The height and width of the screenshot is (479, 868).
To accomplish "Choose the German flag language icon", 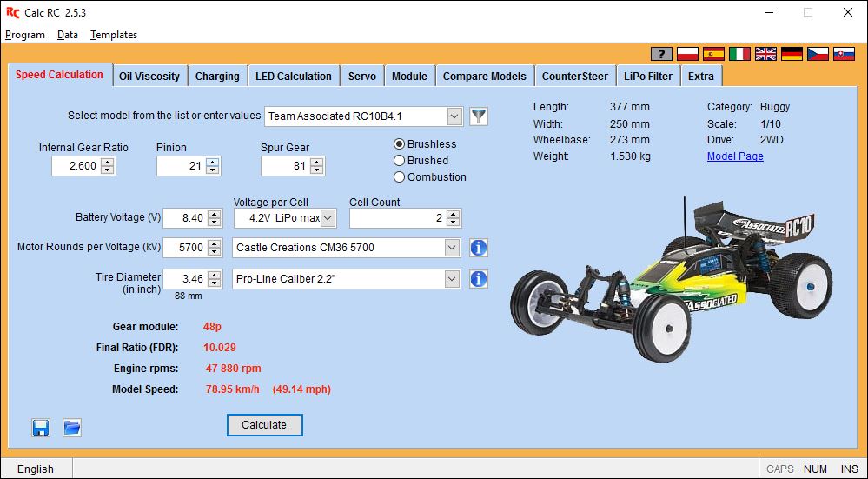I will tap(792, 54).
